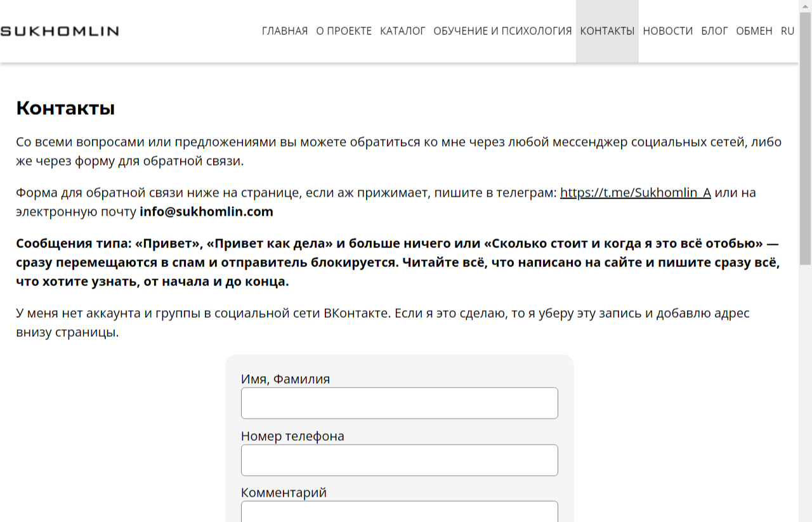This screenshot has height=522, width=812.
Task: Click the Номер телефона field label
Action: pyautogui.click(x=292, y=436)
